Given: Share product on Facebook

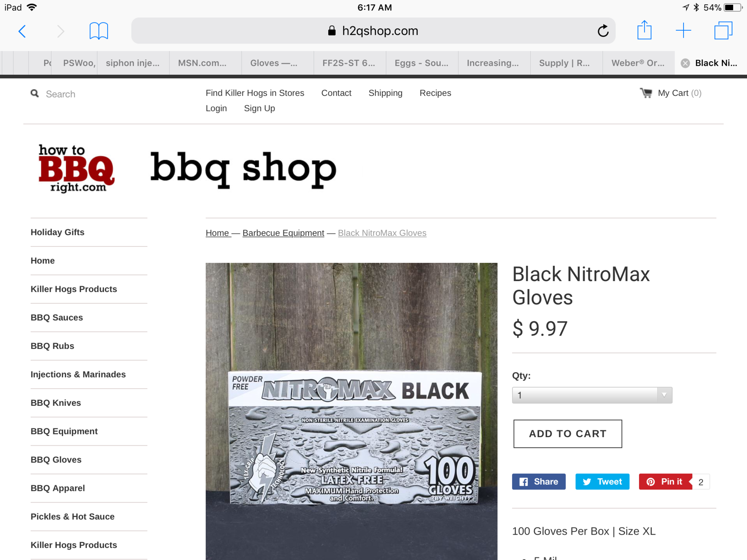Looking at the screenshot, I should (539, 482).
